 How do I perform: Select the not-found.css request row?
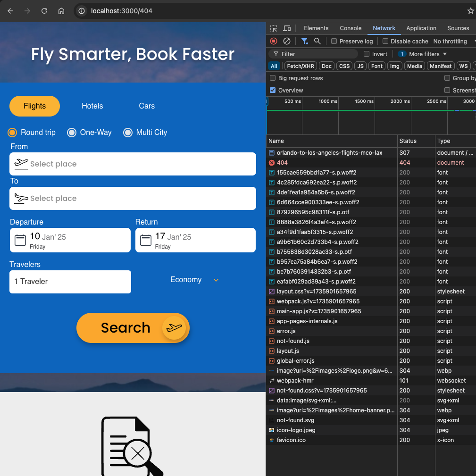click(371, 391)
